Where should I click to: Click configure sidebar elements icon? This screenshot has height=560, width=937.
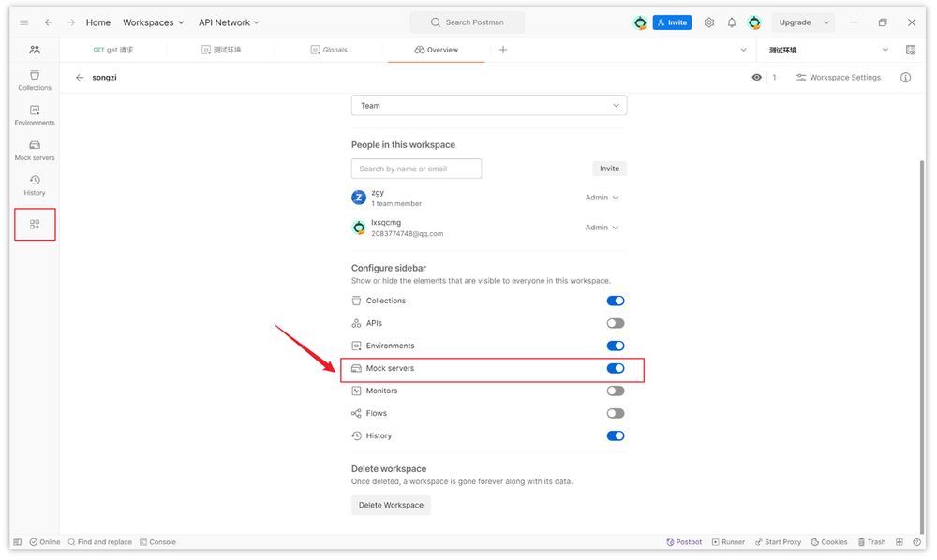click(35, 225)
